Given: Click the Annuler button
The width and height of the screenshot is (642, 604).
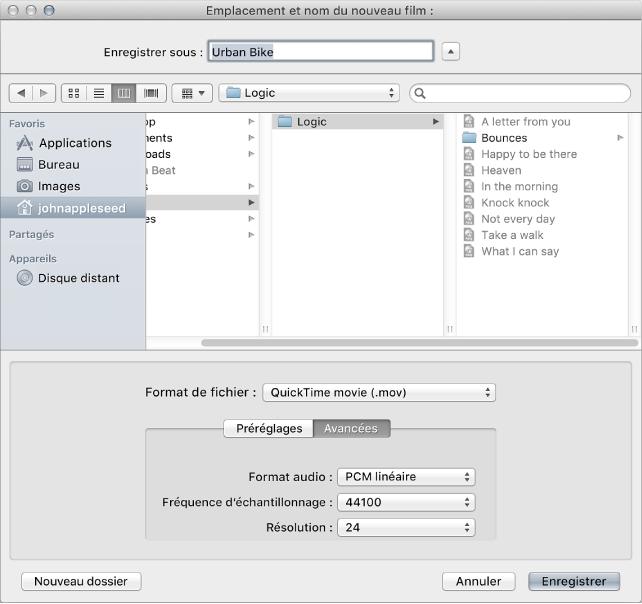Looking at the screenshot, I should 478,581.
